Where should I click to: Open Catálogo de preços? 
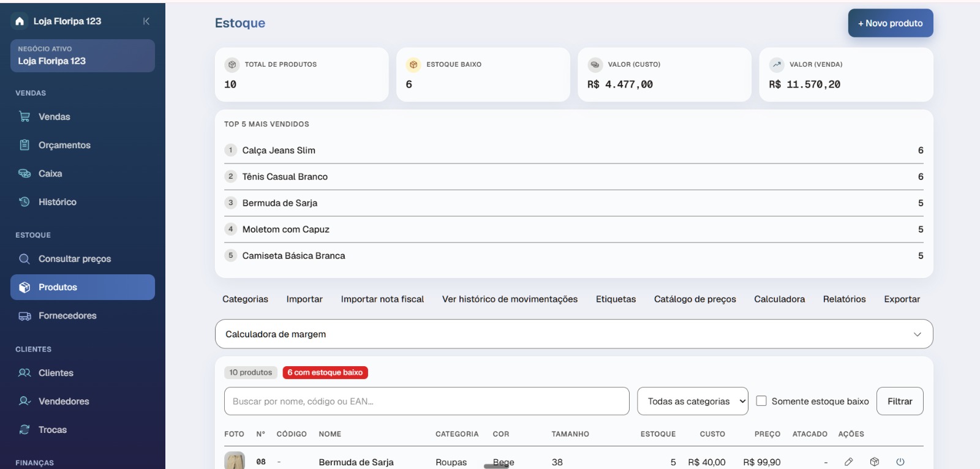[695, 299]
